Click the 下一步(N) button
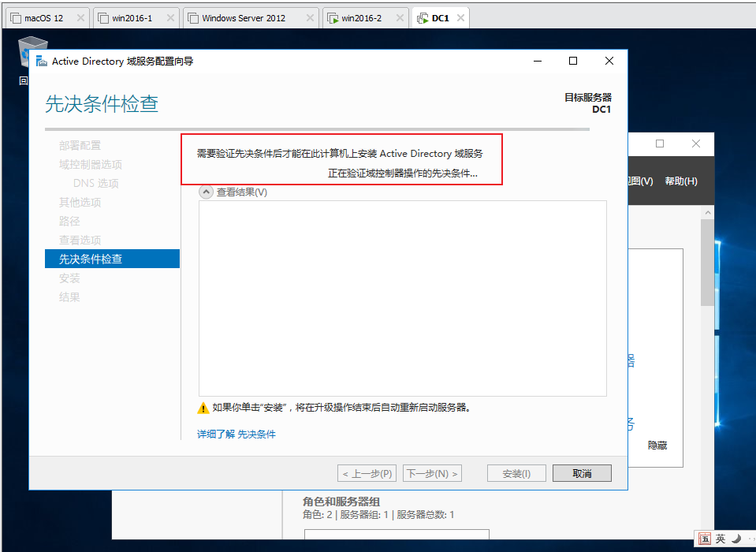 [x=432, y=473]
